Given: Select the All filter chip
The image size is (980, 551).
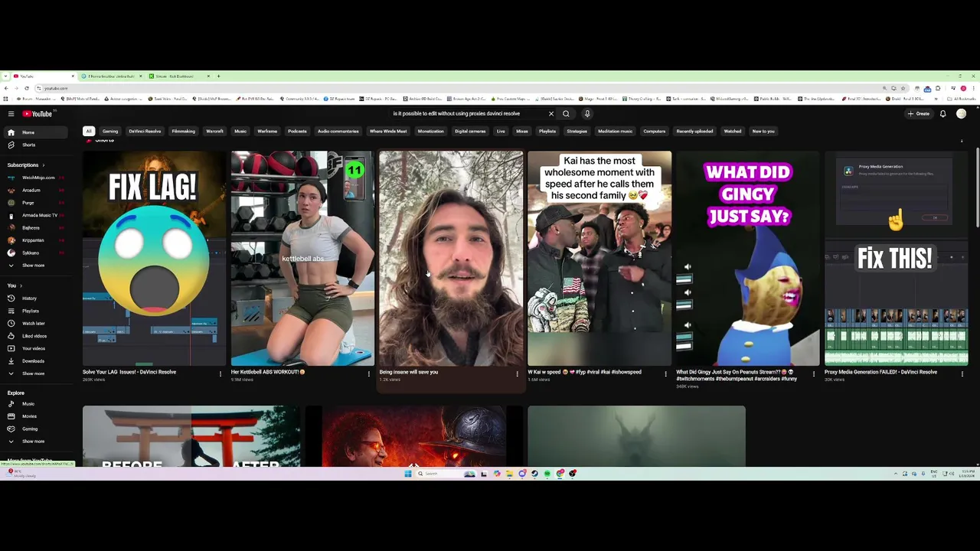Looking at the screenshot, I should (x=89, y=131).
